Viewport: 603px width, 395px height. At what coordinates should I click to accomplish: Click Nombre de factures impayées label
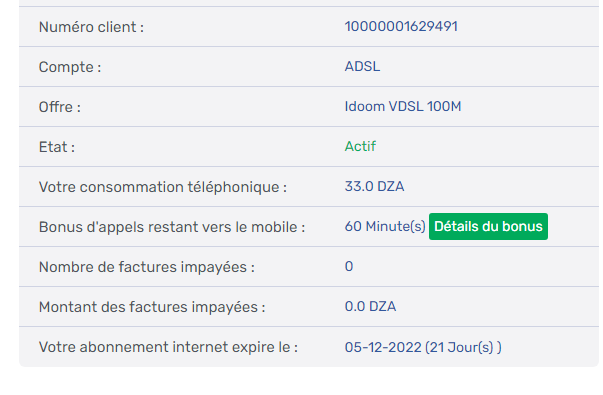coord(147,267)
